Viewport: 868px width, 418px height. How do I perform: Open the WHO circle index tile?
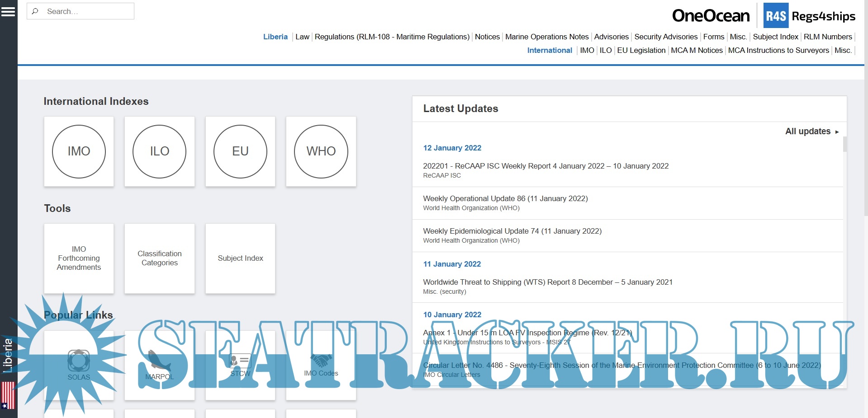tap(321, 151)
